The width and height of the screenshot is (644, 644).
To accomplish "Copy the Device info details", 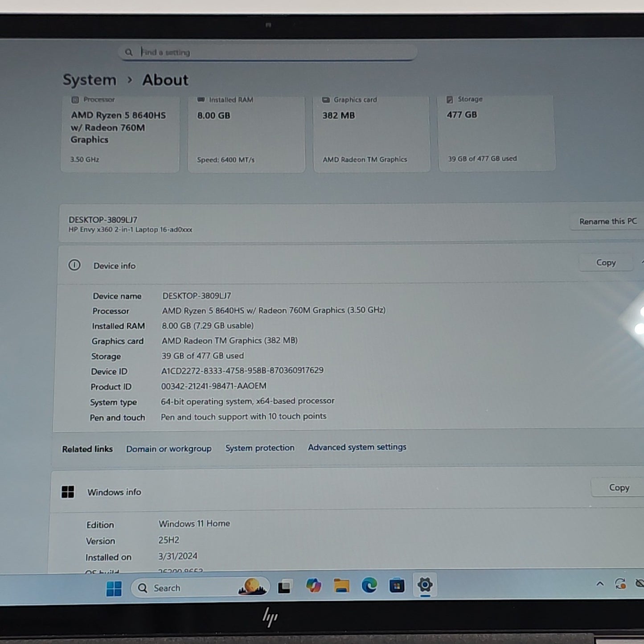I will (x=606, y=263).
